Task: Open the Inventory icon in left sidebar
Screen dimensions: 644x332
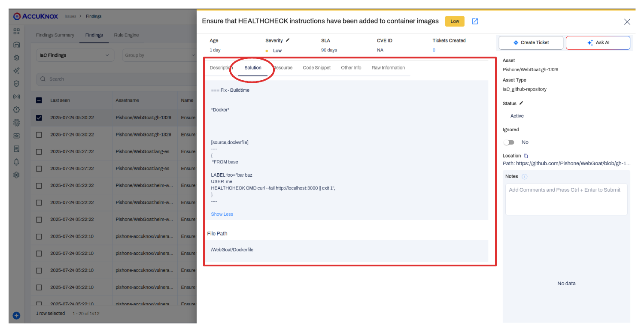Action: (x=16, y=44)
